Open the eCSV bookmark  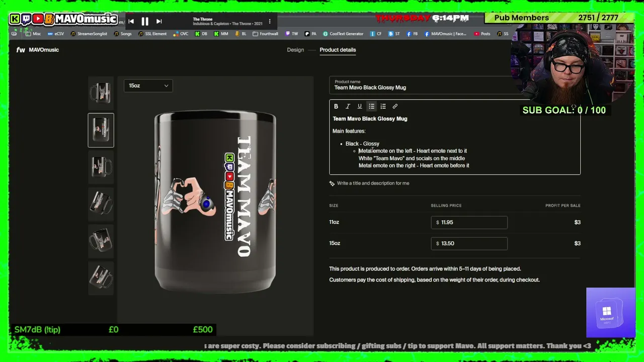[56, 34]
